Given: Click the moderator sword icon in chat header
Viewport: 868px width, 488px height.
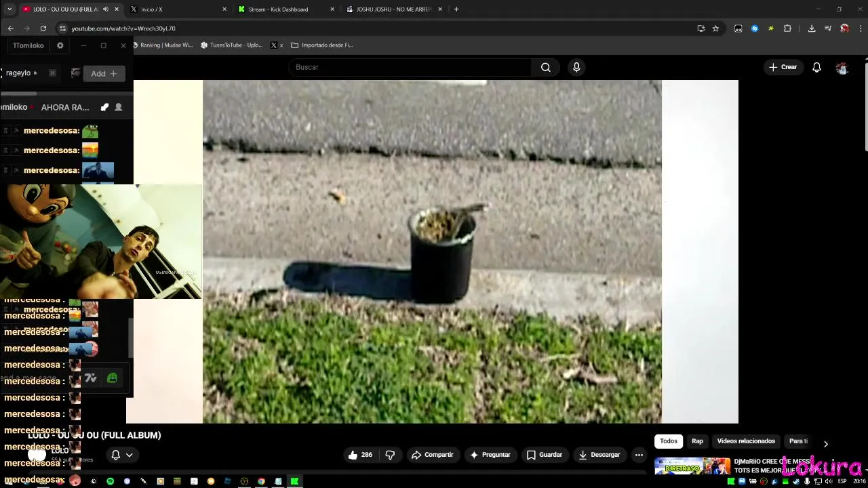Looking at the screenshot, I should (x=104, y=107).
